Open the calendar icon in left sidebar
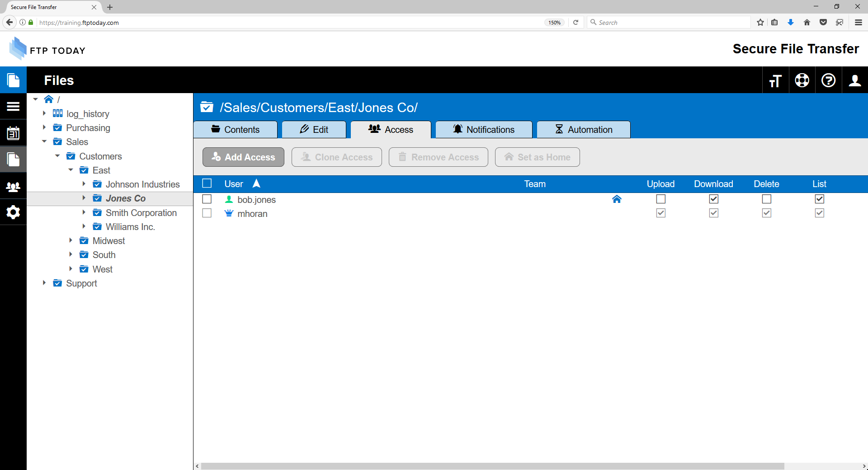This screenshot has width=868, height=470. tap(13, 133)
